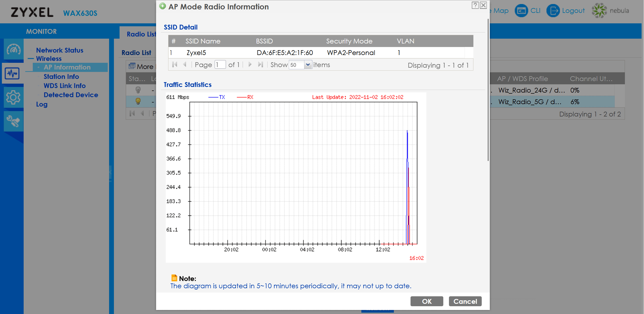This screenshot has height=314, width=644.
Task: Open Station Info menu item
Action: point(61,76)
